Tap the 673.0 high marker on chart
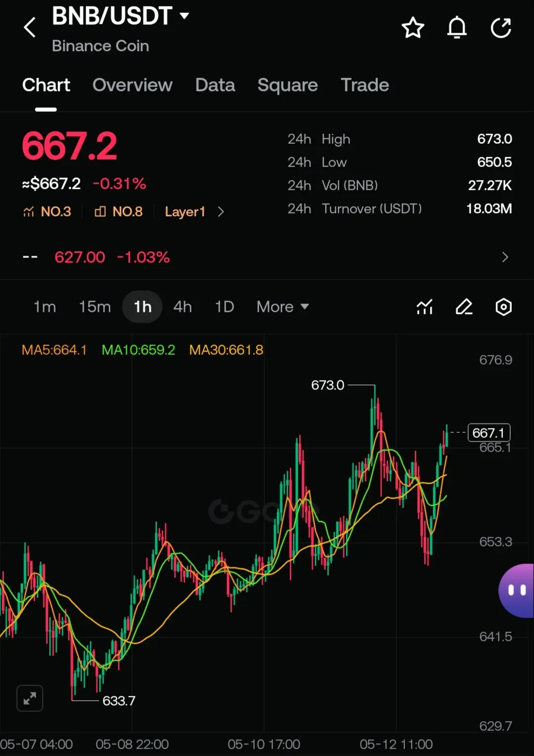 [x=327, y=385]
